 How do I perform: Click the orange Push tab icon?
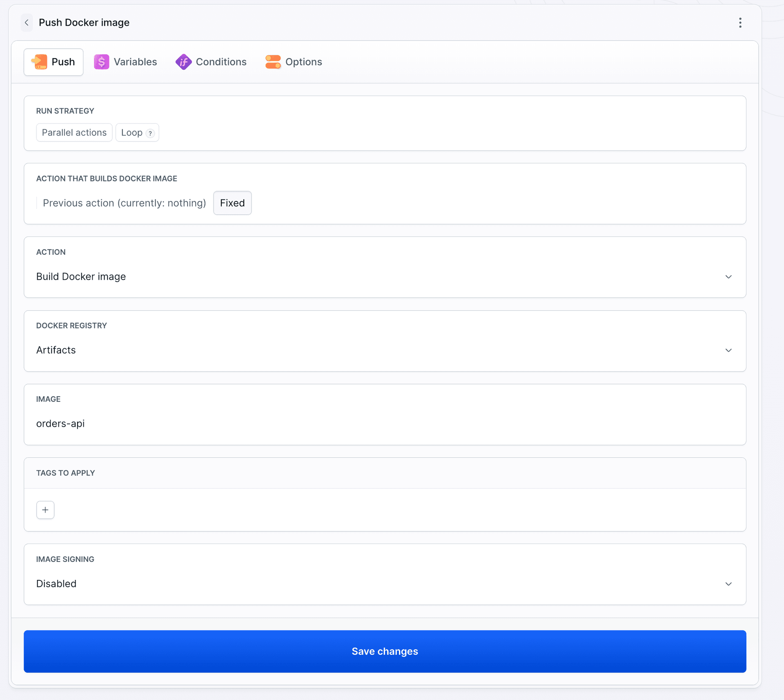[39, 62]
